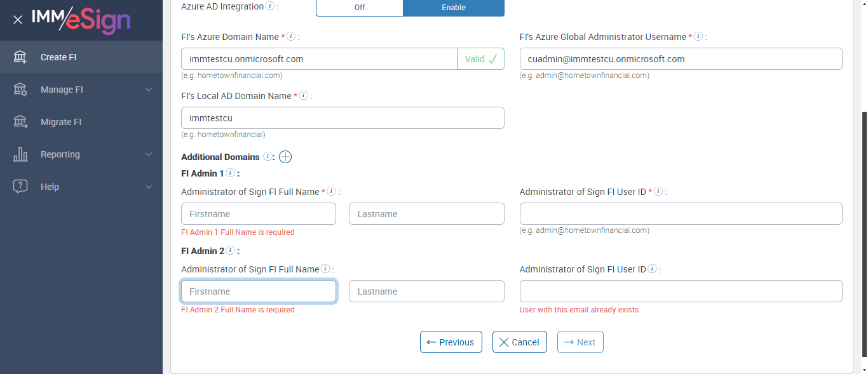Open the Create FI menu item
This screenshot has height=374, width=868.
pos(58,57)
